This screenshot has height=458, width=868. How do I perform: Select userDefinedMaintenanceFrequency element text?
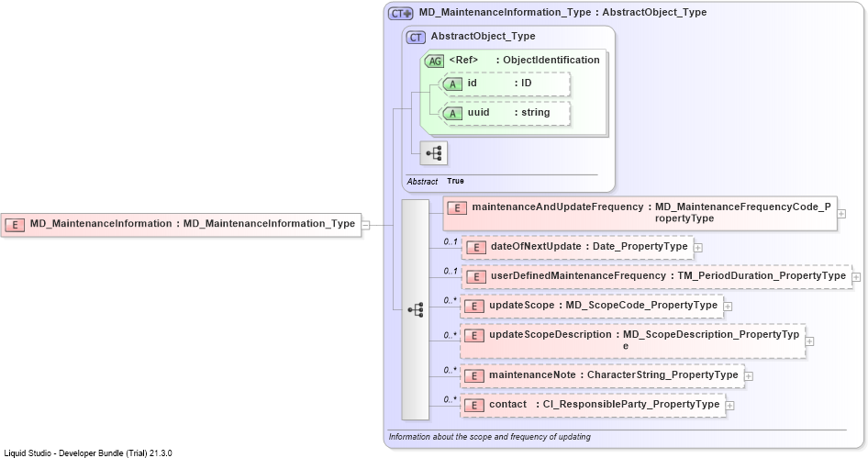tap(668, 275)
